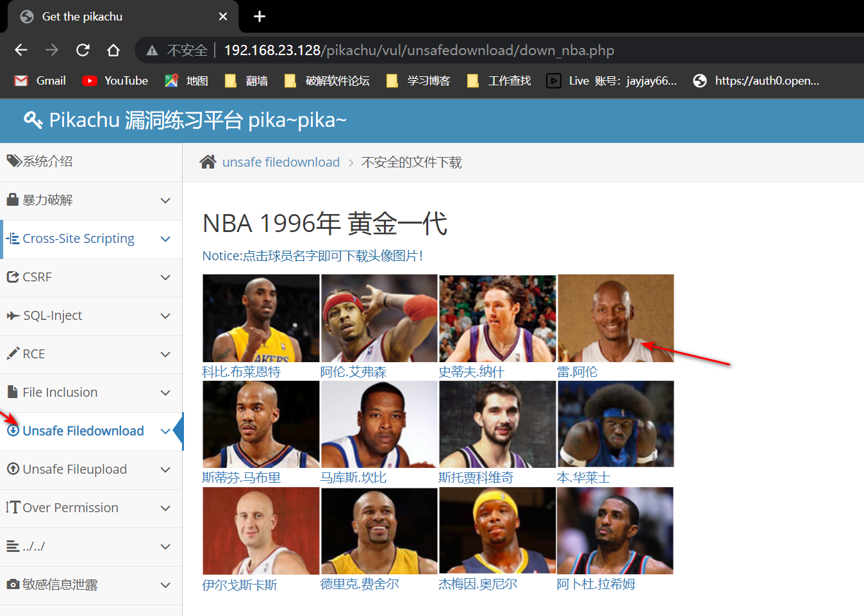Open the Unsafe Fileupload menu

point(74,469)
